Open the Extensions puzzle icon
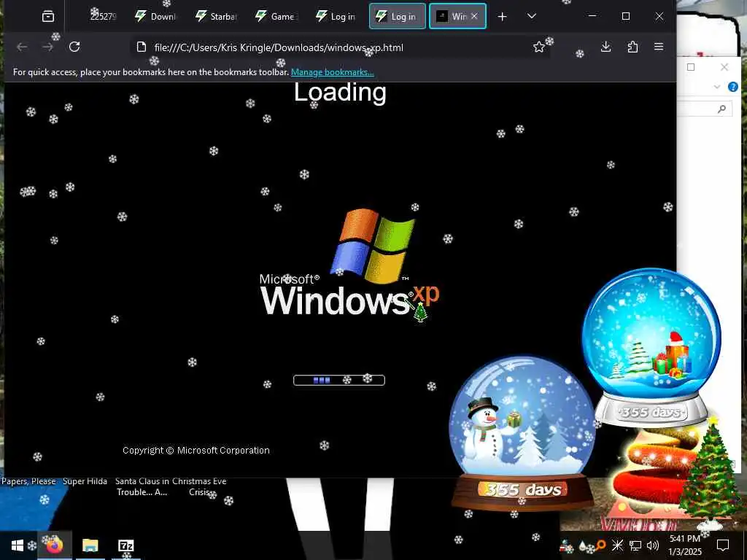Viewport: 747px width, 560px height. pos(632,47)
